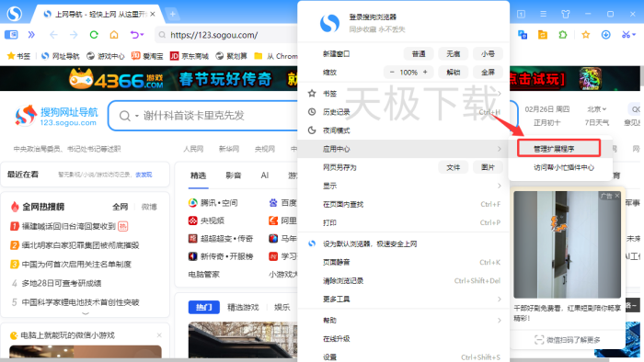The width and height of the screenshot is (644, 362).
Task: Expand the hot search list chevron
Action: coord(86,312)
